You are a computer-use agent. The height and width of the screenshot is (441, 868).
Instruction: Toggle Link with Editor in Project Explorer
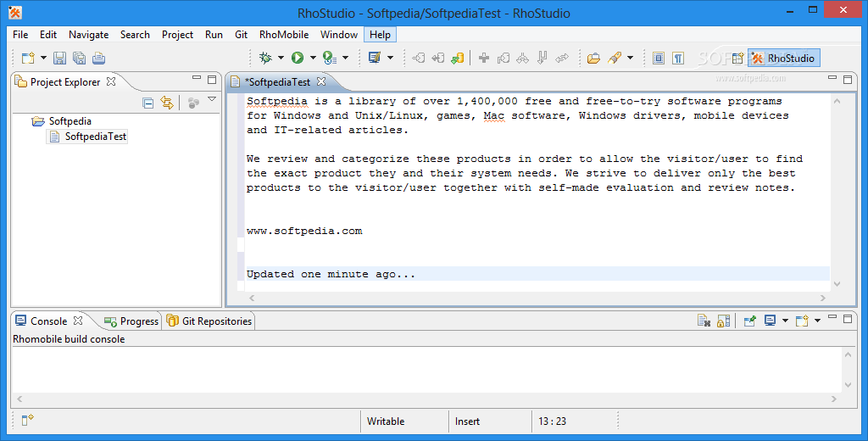click(x=167, y=103)
